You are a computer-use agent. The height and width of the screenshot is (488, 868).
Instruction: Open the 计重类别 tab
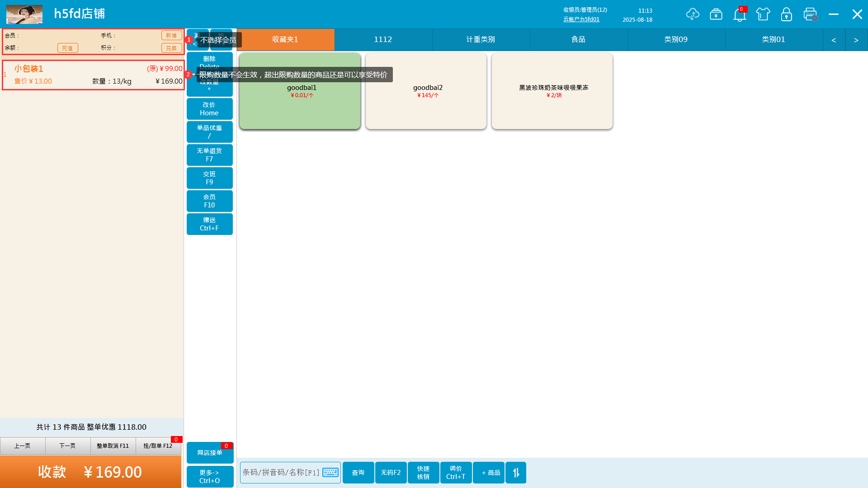click(481, 40)
